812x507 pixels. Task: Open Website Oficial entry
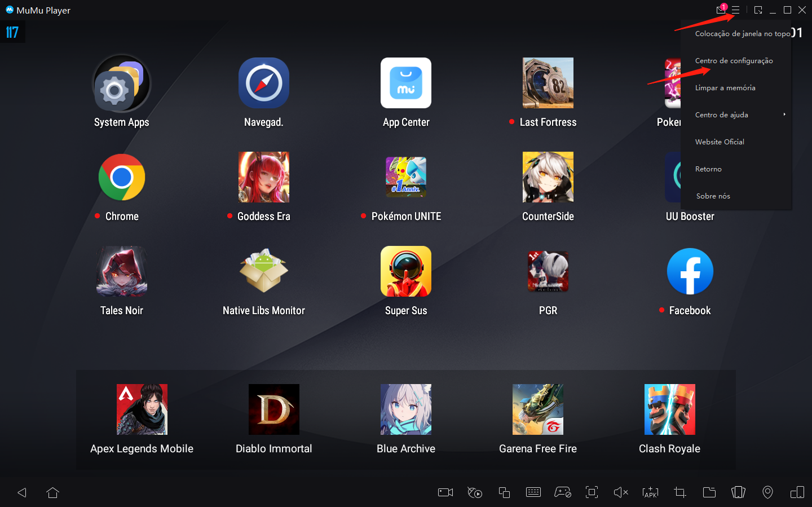[720, 142]
